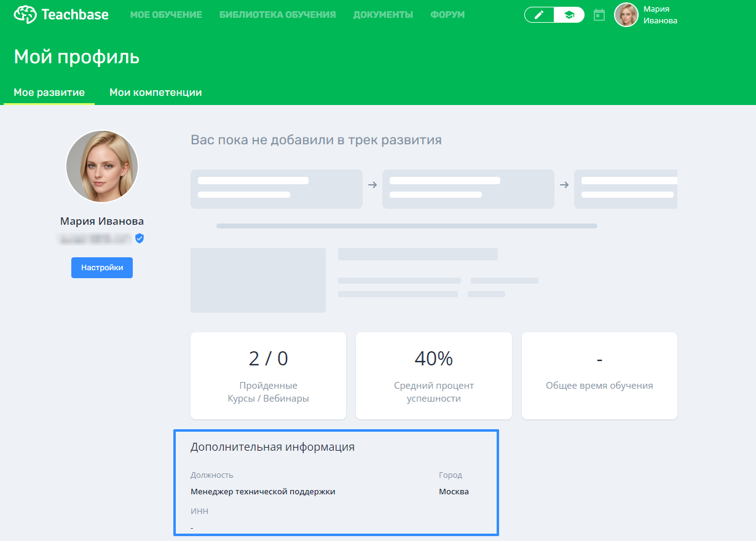Switch to Мои компетенции tab
The width and height of the screenshot is (756, 541).
pyautogui.click(x=156, y=93)
